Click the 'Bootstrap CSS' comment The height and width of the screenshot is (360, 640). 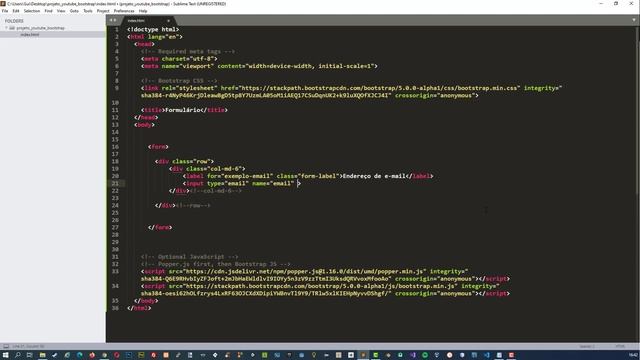click(179, 80)
